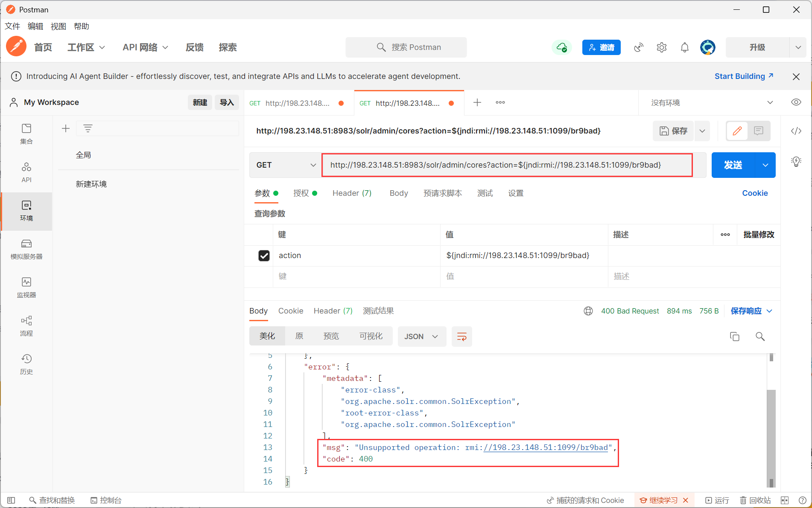
Task: Open the help icon in status bar
Action: [803, 500]
